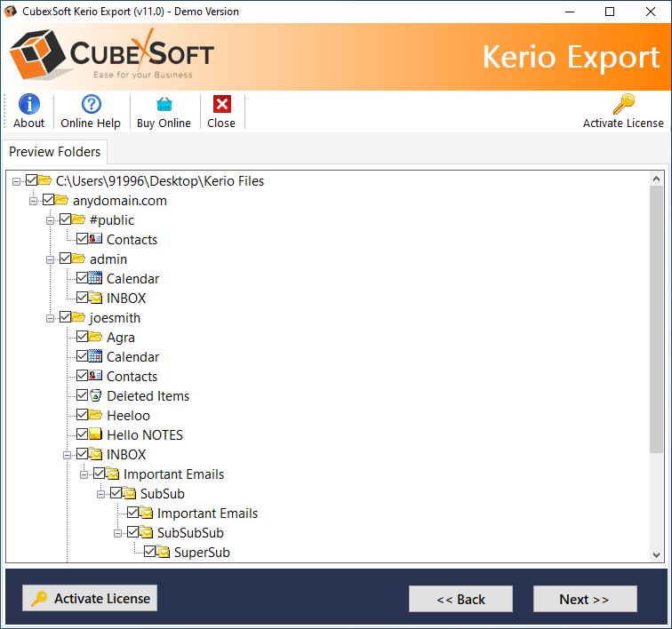Click the #public folder icon
Viewport: 672px width, 629px height.
[78, 219]
